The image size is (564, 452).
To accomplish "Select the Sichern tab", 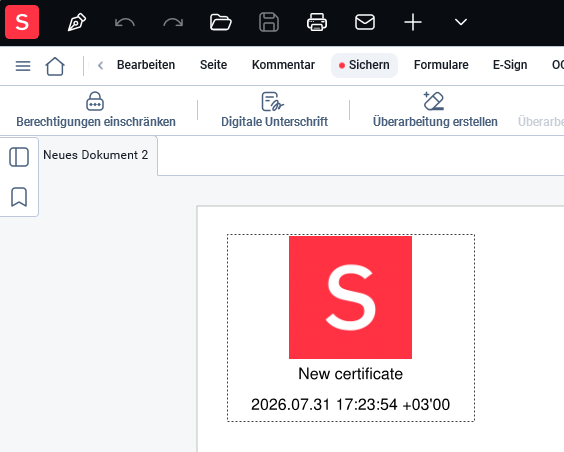I will [x=364, y=65].
